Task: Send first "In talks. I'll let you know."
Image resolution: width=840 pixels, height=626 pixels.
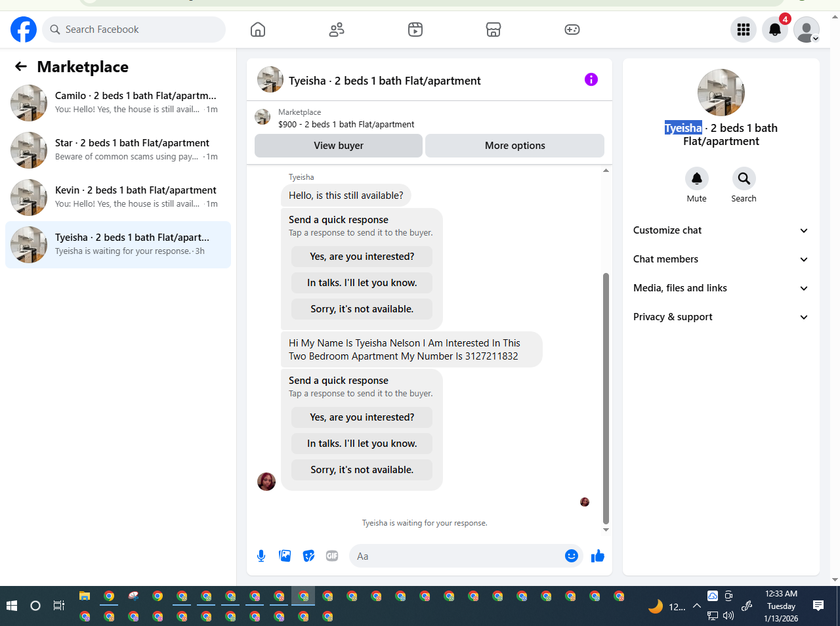Action: [x=362, y=283]
